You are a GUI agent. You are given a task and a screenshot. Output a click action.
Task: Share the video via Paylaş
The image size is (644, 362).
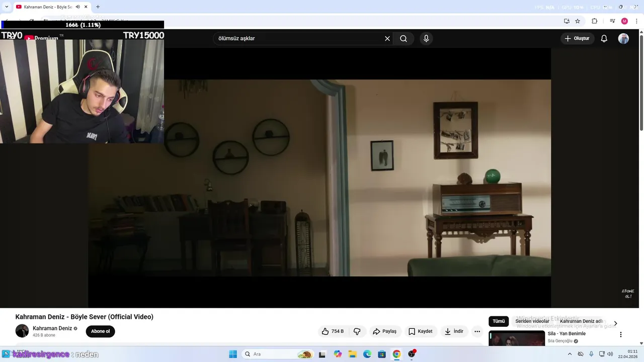384,331
